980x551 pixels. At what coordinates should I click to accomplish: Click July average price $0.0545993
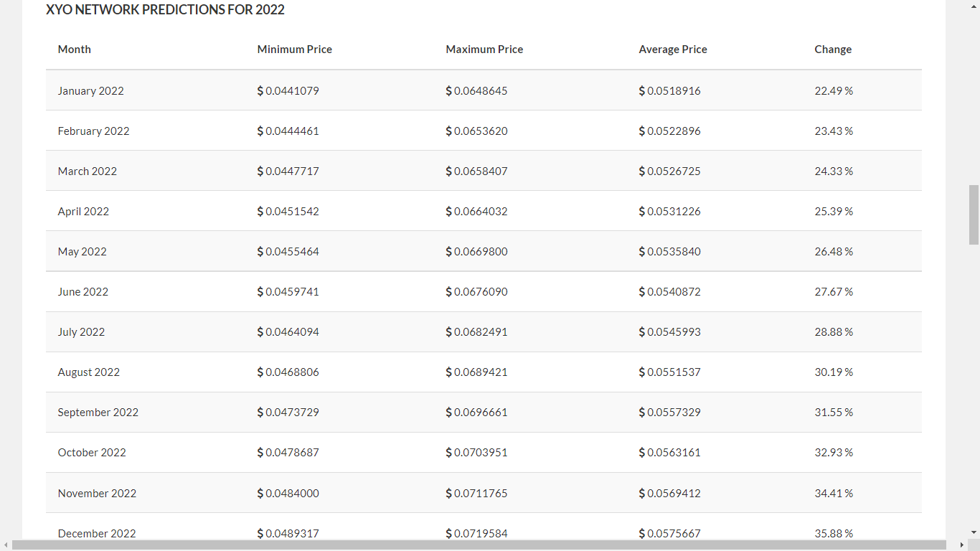coord(670,332)
